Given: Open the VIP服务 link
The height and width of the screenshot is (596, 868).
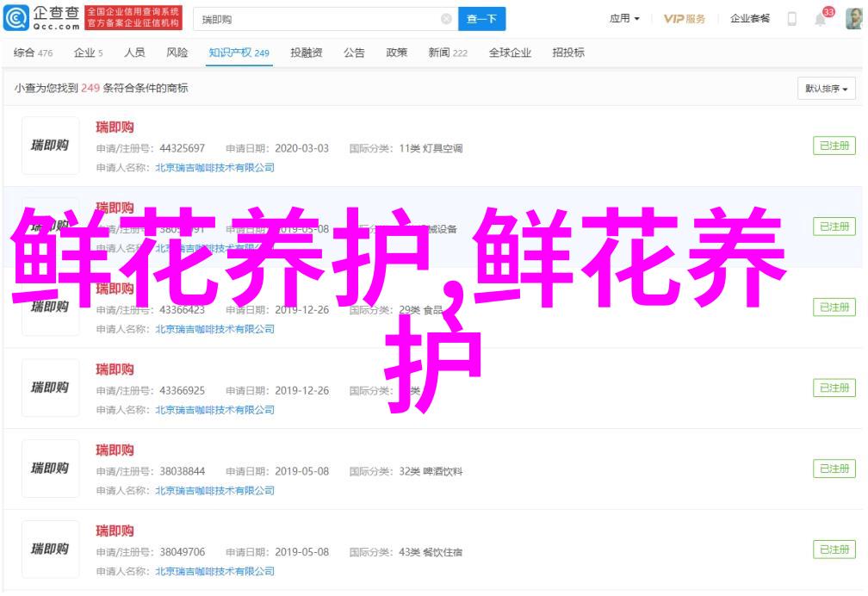Looking at the screenshot, I should point(685,19).
